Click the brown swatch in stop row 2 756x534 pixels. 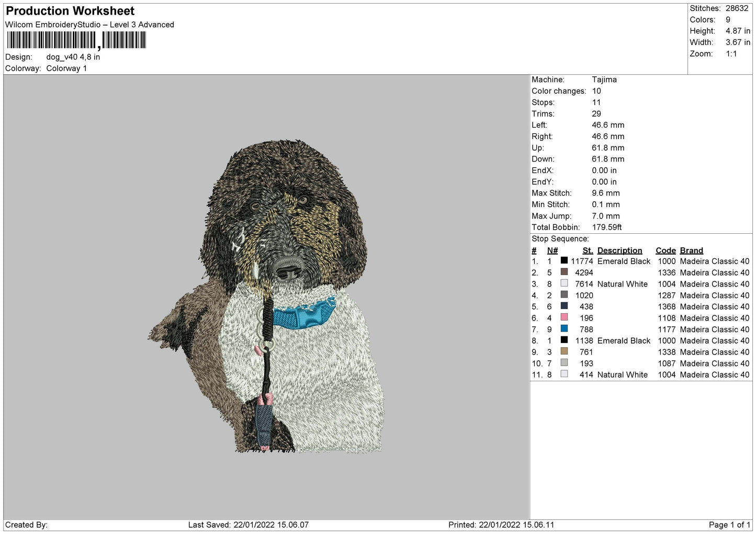tap(564, 272)
